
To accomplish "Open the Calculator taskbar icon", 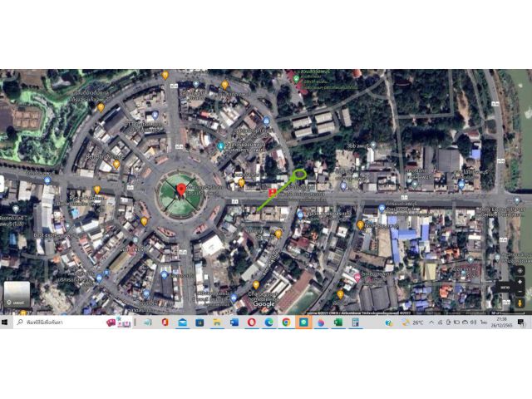I will coord(355,323).
